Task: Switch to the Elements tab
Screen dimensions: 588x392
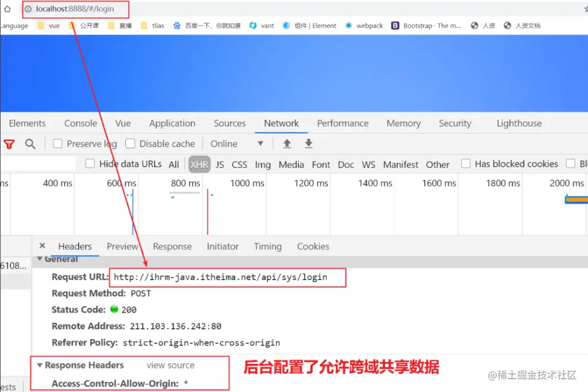Action: click(x=27, y=123)
